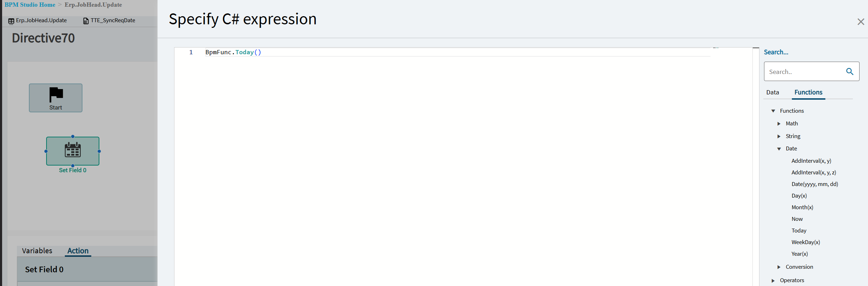Open the Variables tab

[x=37, y=251]
